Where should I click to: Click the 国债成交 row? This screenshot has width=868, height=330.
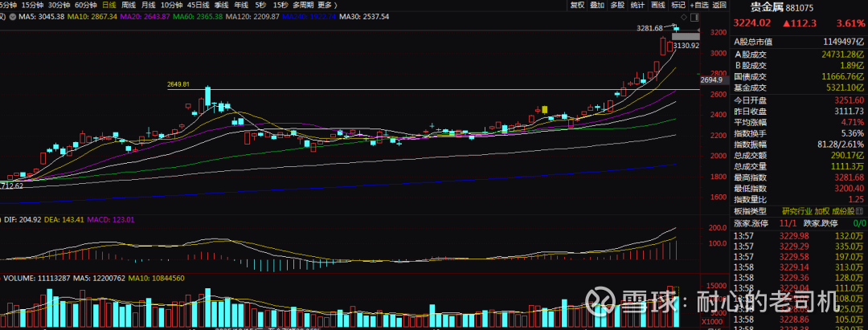pyautogui.click(x=800, y=76)
